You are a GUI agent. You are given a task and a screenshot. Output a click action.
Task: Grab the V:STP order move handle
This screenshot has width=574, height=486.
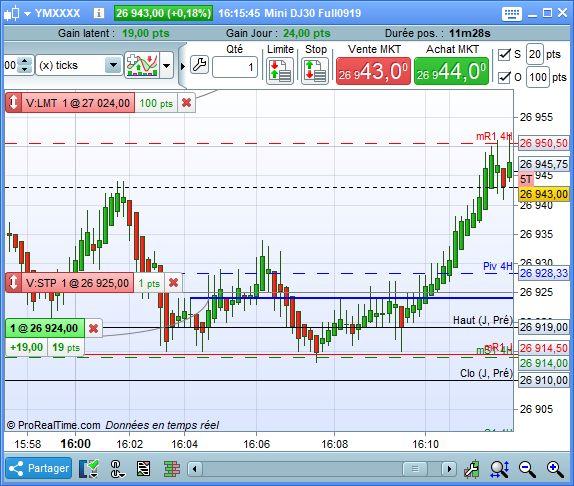tap(13, 283)
